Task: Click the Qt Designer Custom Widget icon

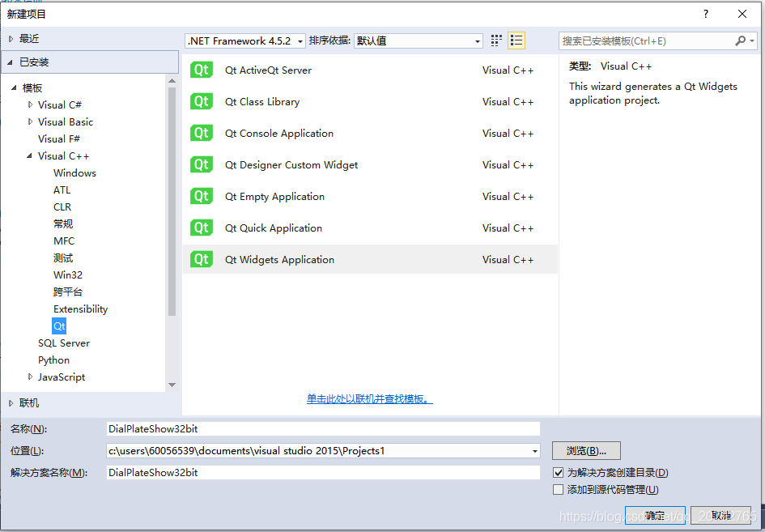Action: click(x=202, y=165)
